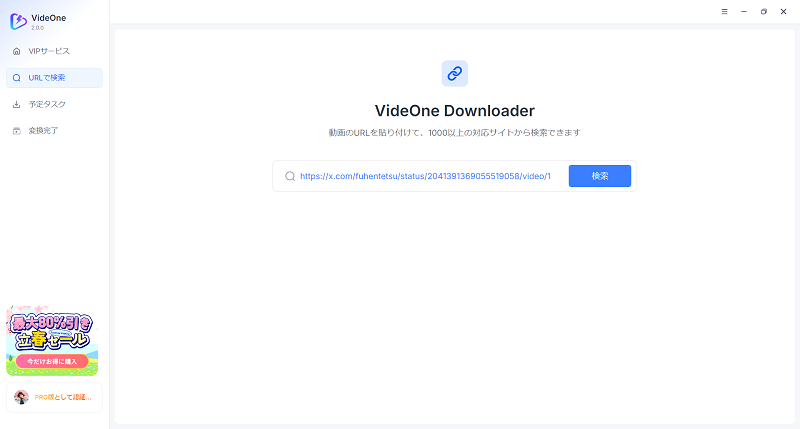Click the VideOne logo icon
Image resolution: width=800 pixels, height=429 pixels.
tap(18, 21)
